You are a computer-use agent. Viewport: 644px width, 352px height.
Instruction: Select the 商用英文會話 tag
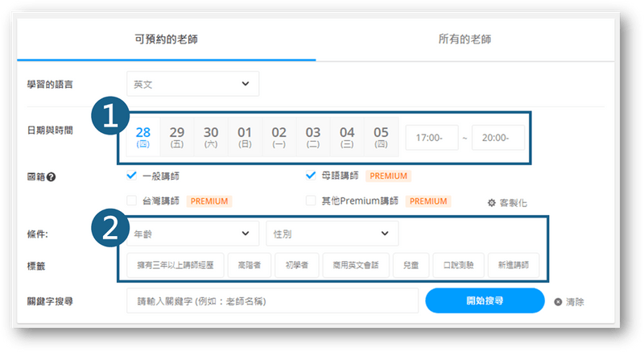(x=355, y=264)
